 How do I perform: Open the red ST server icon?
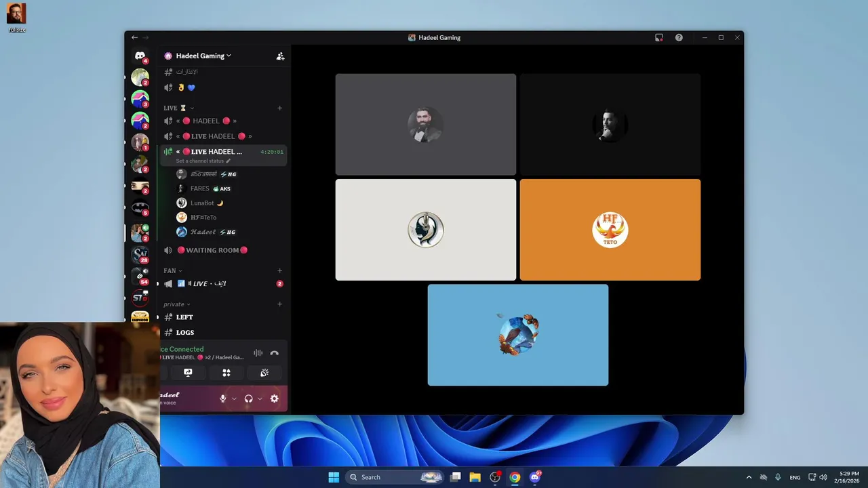pos(140,298)
